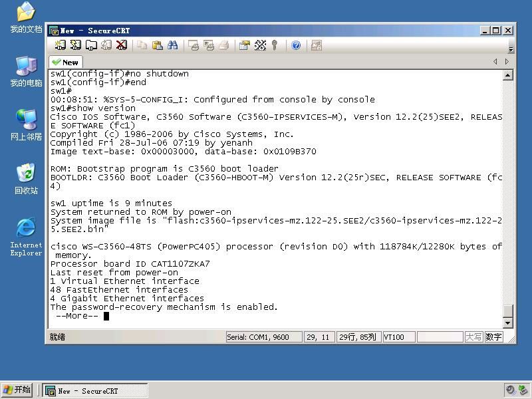Click the '29, 11' cursor position field
532x399 pixels.
pyautogui.click(x=318, y=337)
